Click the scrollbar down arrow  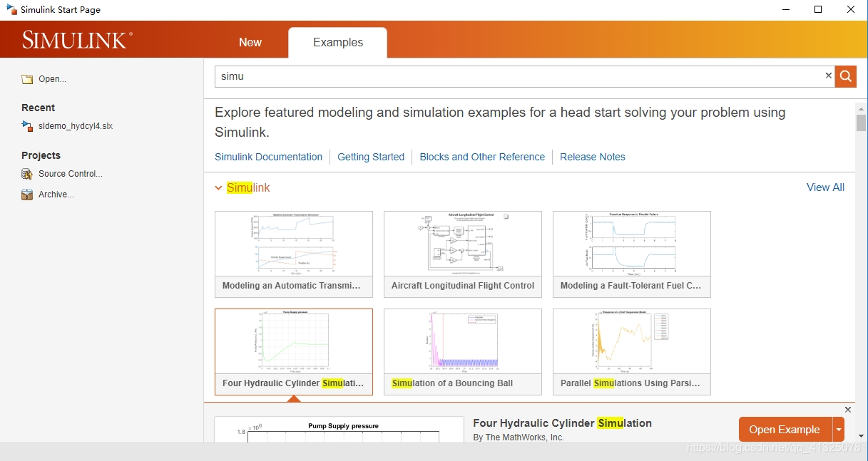point(862,435)
